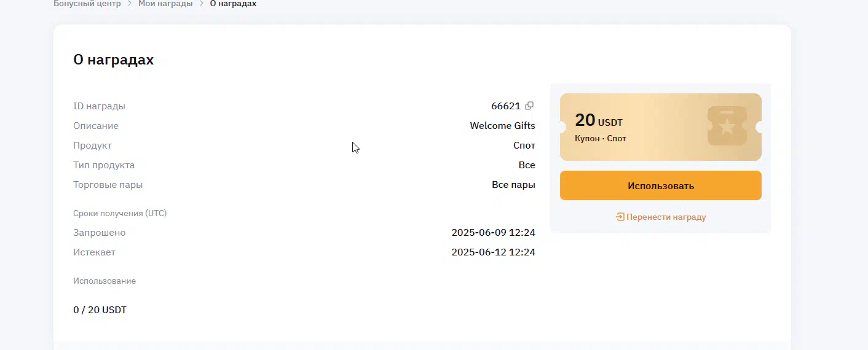Screen dimensions: 868x350
Task: Open the Перенести награду link
Action: click(666, 217)
